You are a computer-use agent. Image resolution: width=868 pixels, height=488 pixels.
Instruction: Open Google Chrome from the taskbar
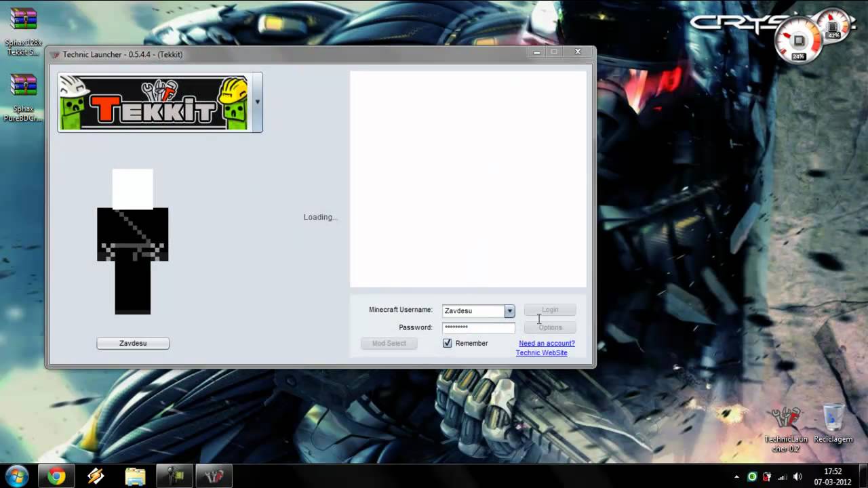[x=56, y=476]
